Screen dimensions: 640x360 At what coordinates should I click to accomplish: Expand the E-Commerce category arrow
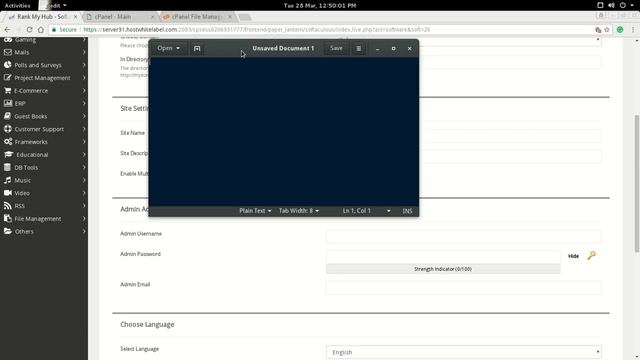(x=84, y=91)
